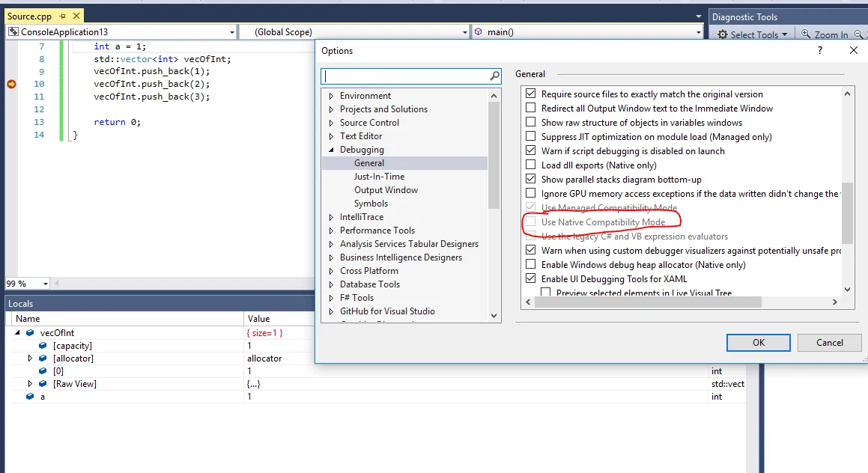Toggle Warn when using custom debugger visualizers

(x=530, y=250)
